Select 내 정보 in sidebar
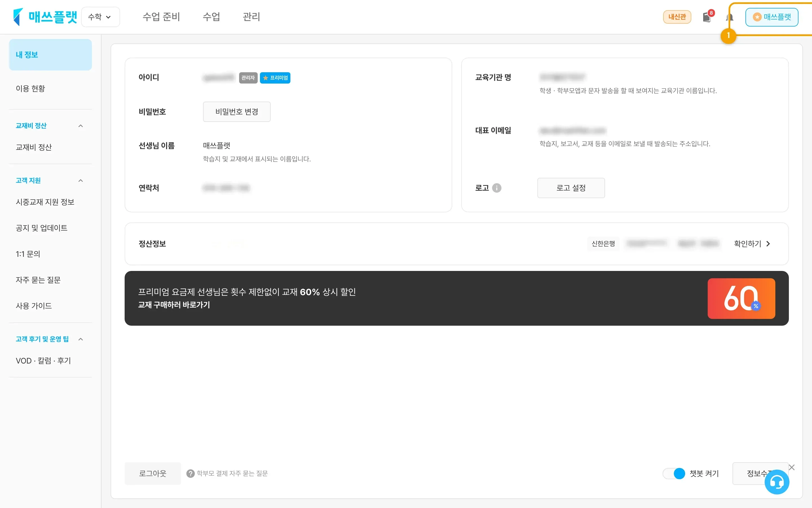The width and height of the screenshot is (812, 508). 50,55
